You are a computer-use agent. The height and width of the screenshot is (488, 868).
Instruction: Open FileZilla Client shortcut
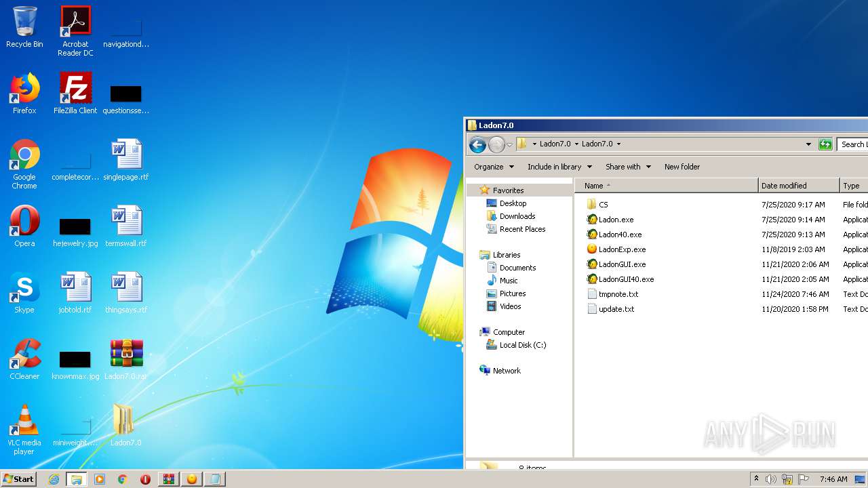click(75, 94)
